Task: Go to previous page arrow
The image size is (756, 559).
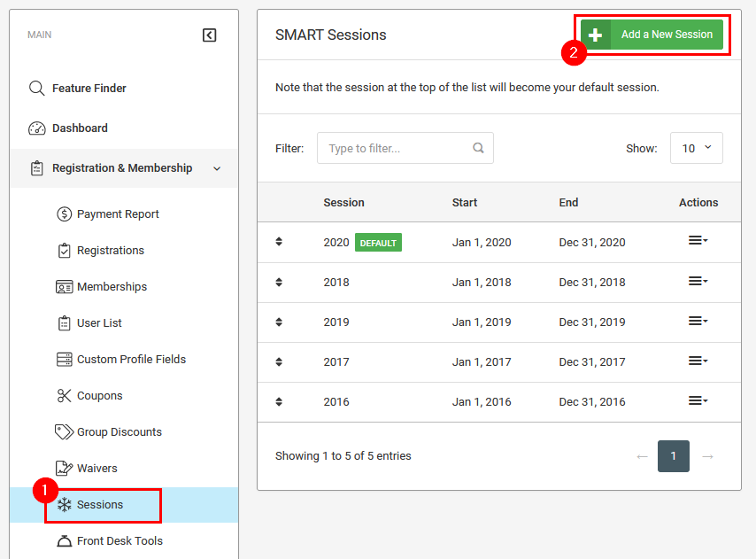Action: [642, 456]
